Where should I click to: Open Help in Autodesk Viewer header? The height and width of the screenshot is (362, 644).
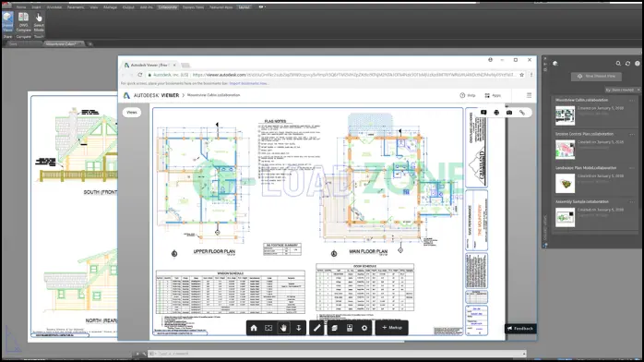pyautogui.click(x=468, y=95)
